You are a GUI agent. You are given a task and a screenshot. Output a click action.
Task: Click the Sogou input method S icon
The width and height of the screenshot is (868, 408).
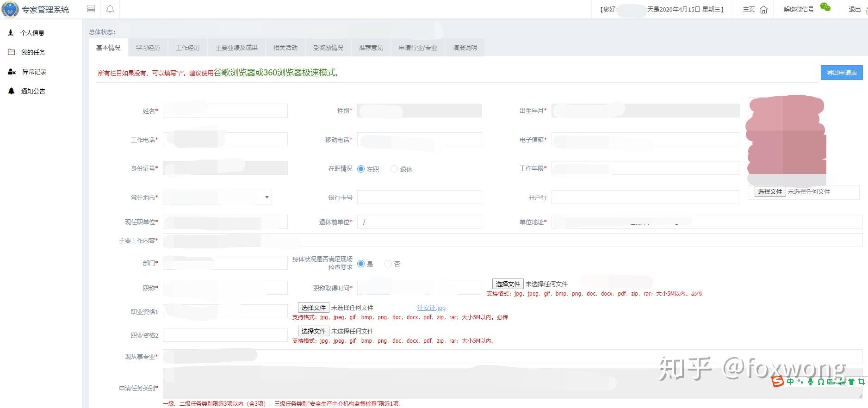778,381
